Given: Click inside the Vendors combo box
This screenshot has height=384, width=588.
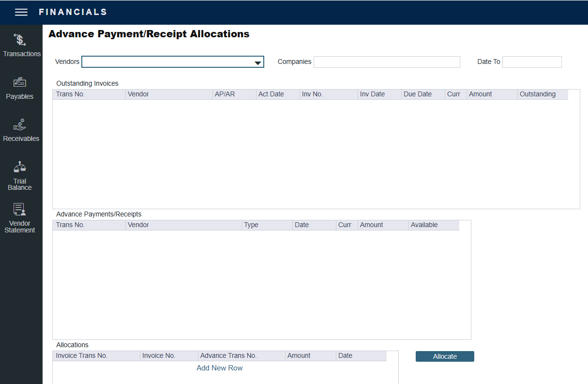Looking at the screenshot, I should point(167,62).
